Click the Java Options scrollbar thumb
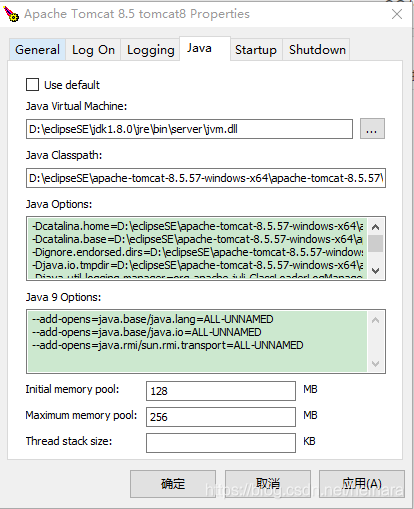This screenshot has width=414, height=509. tap(376, 243)
